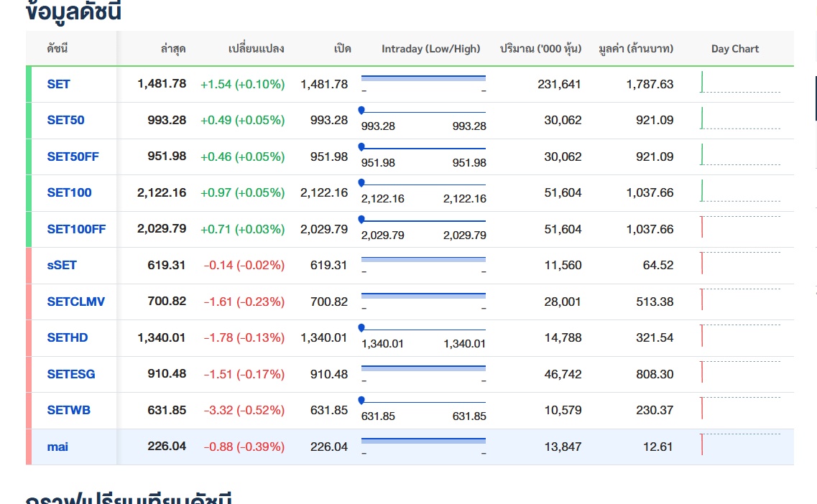Open the SETWB index link

click(x=69, y=410)
